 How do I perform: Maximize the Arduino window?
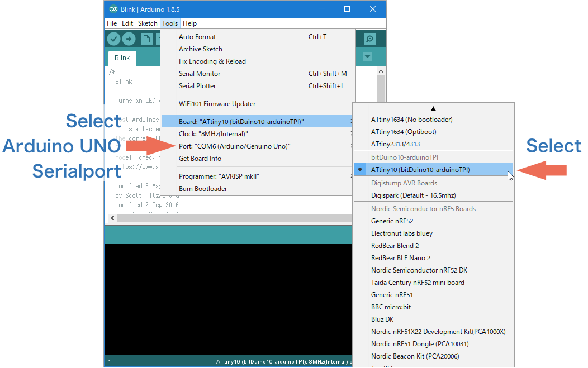coord(347,9)
